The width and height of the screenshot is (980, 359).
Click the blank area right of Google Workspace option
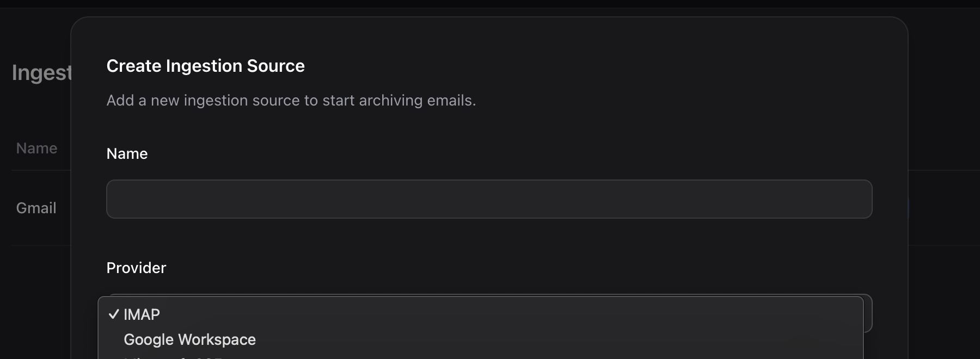click(544, 339)
